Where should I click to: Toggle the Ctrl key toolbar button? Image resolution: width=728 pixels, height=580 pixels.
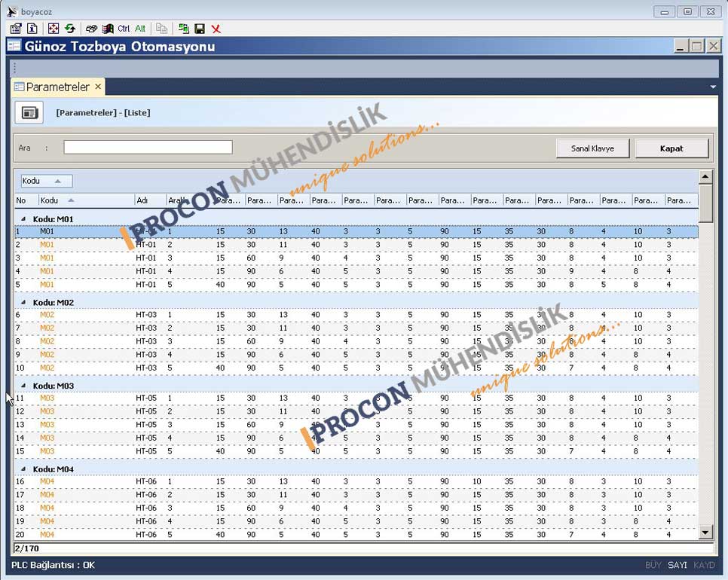pos(124,29)
